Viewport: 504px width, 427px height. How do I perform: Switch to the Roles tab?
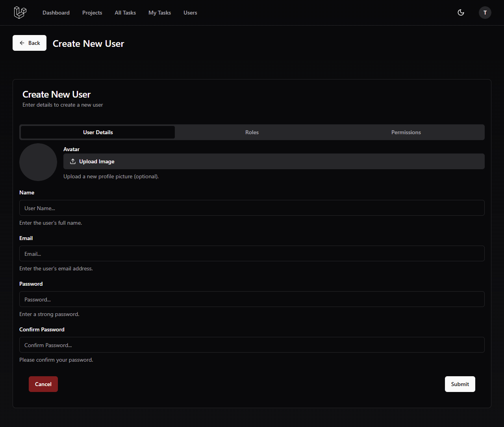coord(252,132)
